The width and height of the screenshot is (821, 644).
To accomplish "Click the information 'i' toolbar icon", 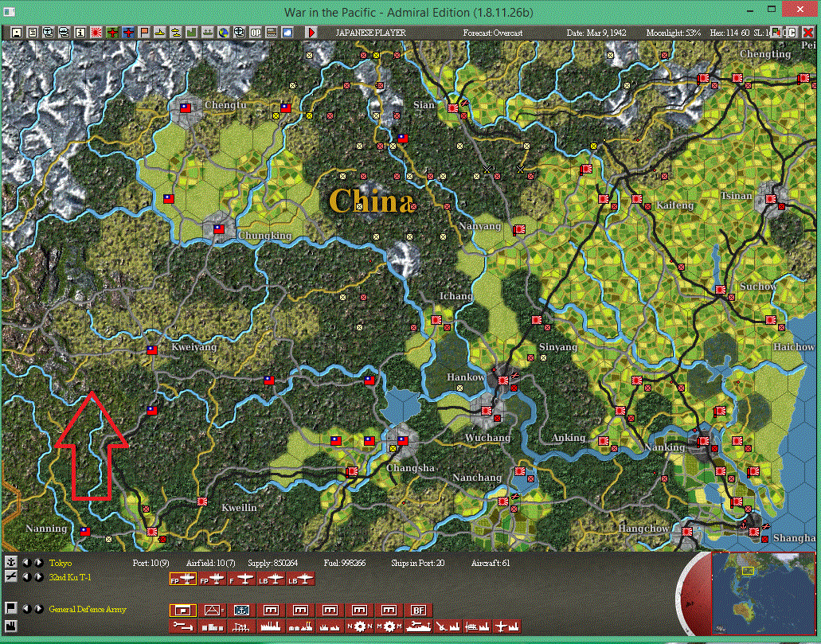I will 80,33.
